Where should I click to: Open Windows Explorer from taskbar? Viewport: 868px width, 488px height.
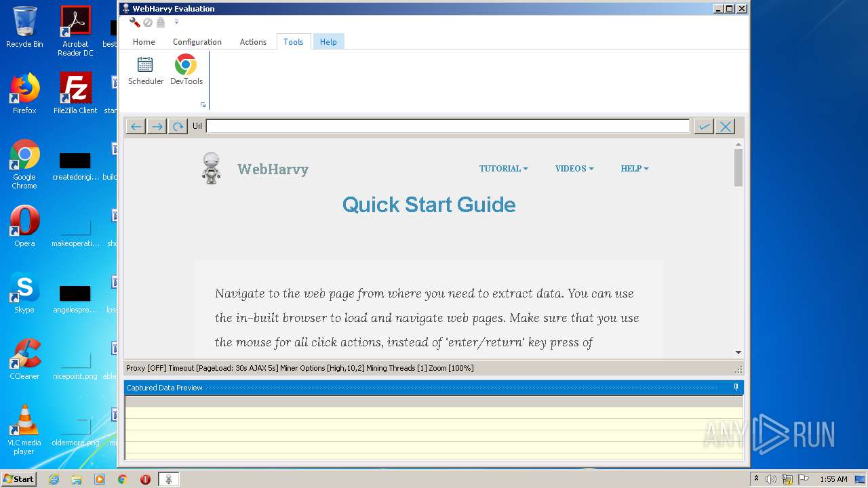pyautogui.click(x=77, y=479)
